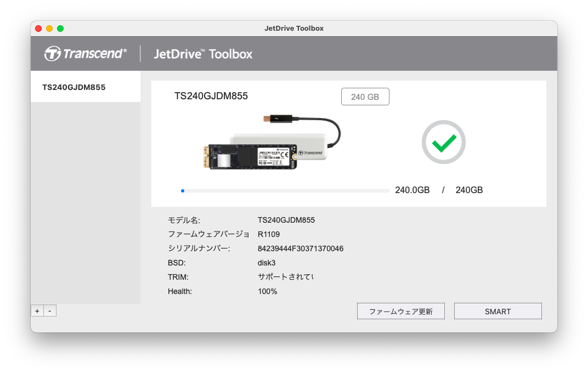Click the TS240GJDM855 heading in main panel

click(x=211, y=96)
